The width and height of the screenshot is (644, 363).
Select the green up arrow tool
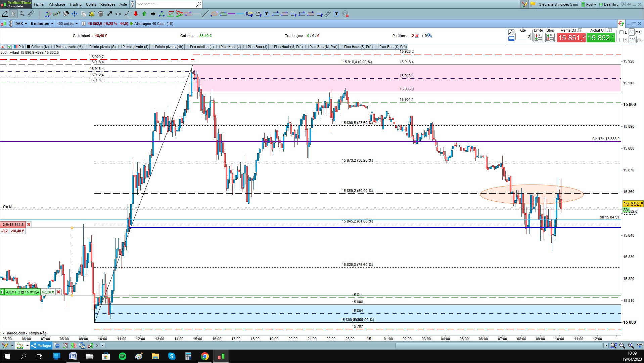[144, 14]
